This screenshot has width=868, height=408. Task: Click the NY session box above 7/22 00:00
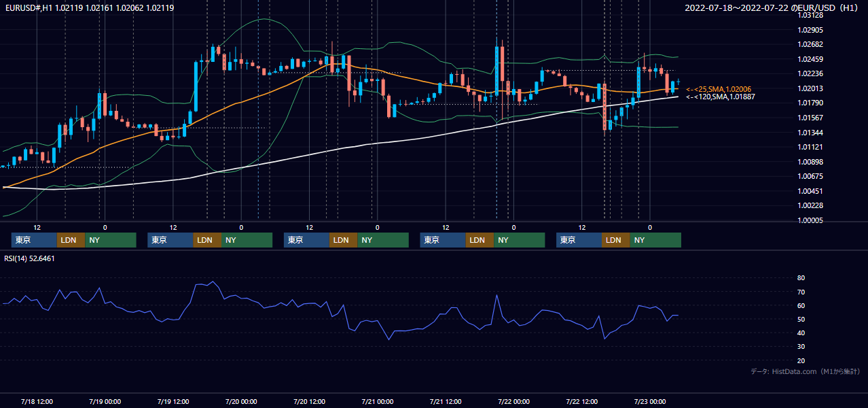(520, 240)
